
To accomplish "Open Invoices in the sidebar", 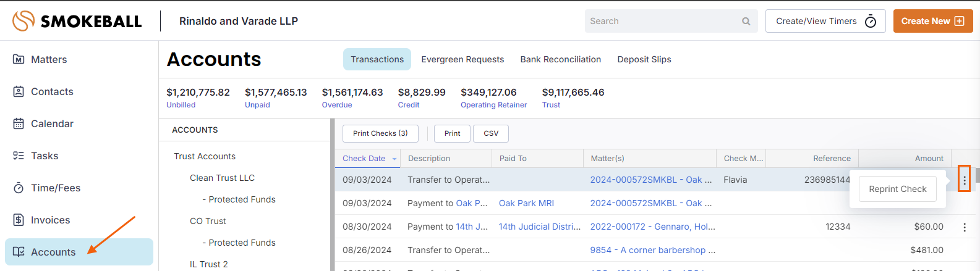I will pyautogui.click(x=79, y=220).
